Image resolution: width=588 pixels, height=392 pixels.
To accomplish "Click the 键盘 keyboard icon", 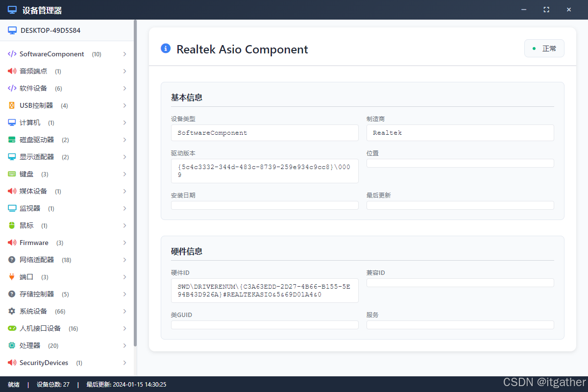I will pyautogui.click(x=12, y=174).
